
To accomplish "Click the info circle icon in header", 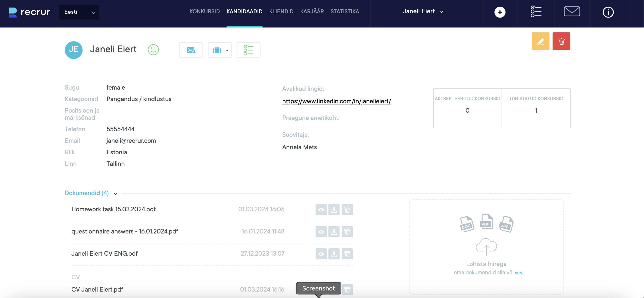I will [x=608, y=12].
